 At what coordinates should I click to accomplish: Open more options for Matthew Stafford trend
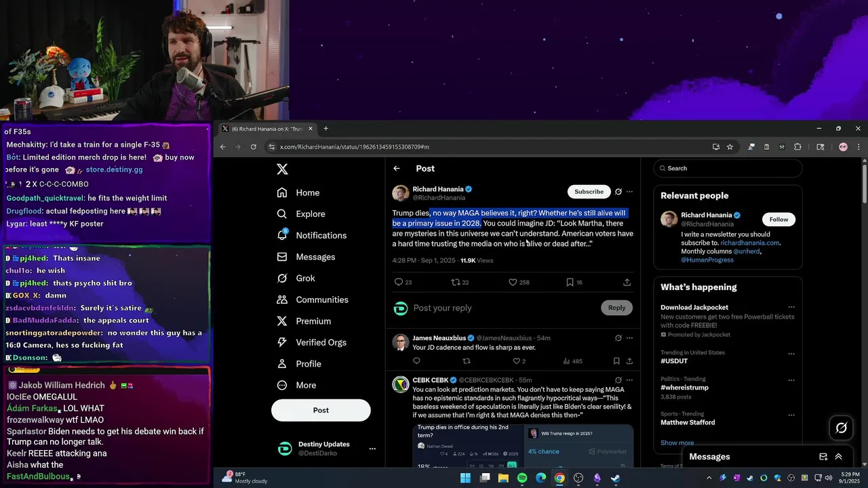coord(791,413)
